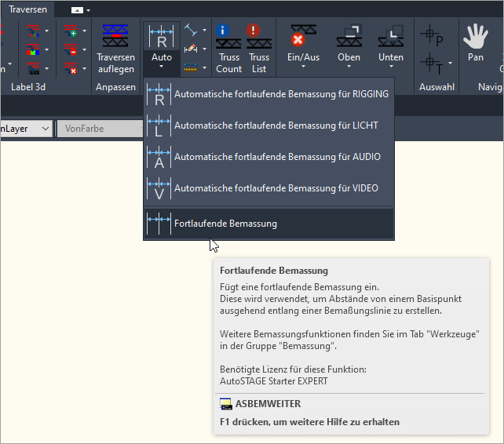Expand dropdown beside truss xxx color label icon
The height and width of the screenshot is (444, 504).
click(47, 31)
